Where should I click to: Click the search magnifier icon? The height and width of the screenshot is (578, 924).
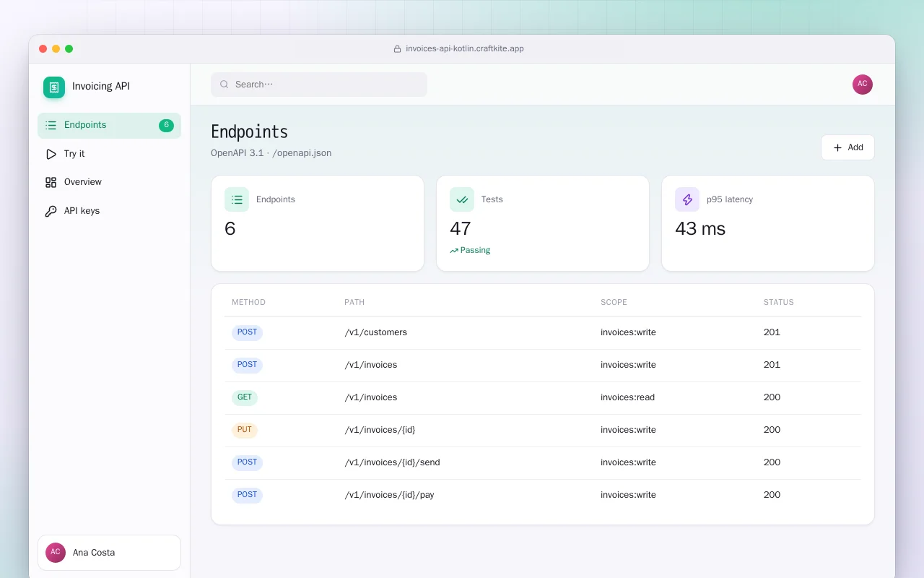click(225, 85)
